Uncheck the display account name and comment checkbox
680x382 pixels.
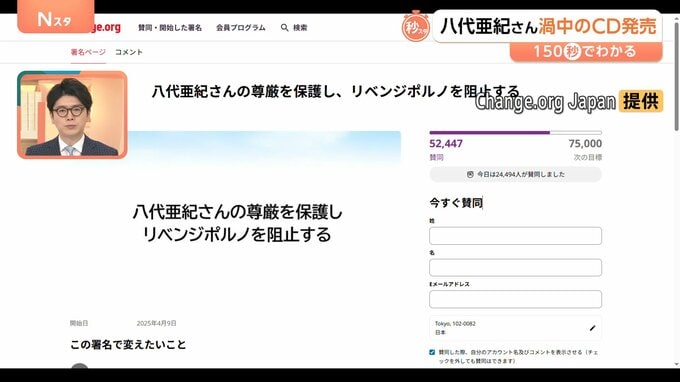pyautogui.click(x=432, y=352)
